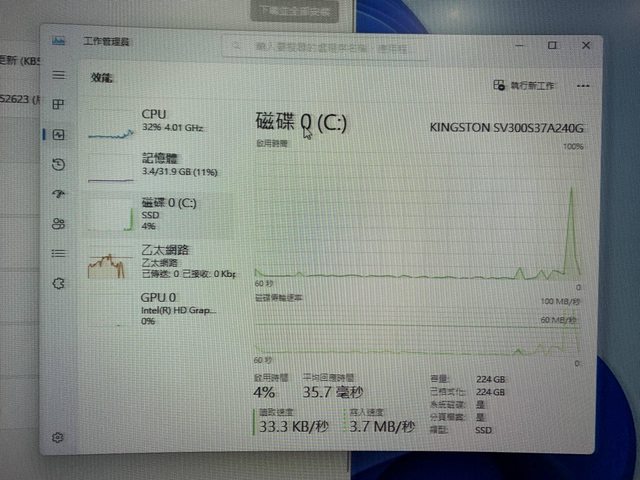Click the 執行新工作 run new task button
Image resolution: width=640 pixels, height=480 pixels.
(524, 87)
